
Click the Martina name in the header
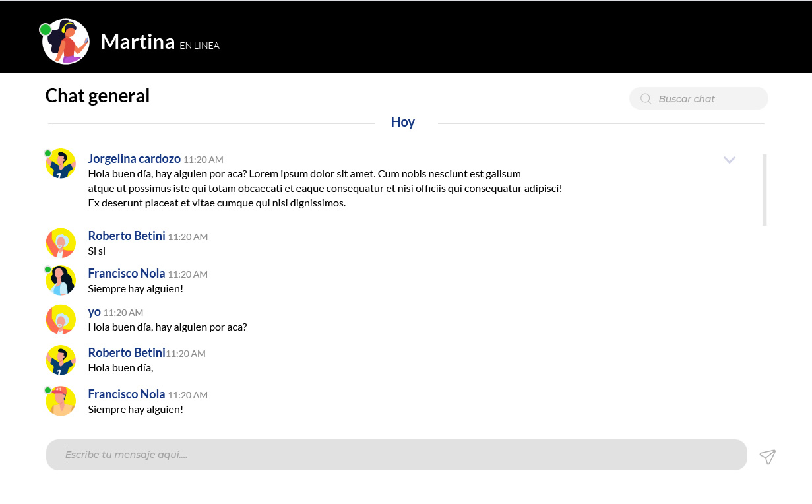[x=137, y=42]
